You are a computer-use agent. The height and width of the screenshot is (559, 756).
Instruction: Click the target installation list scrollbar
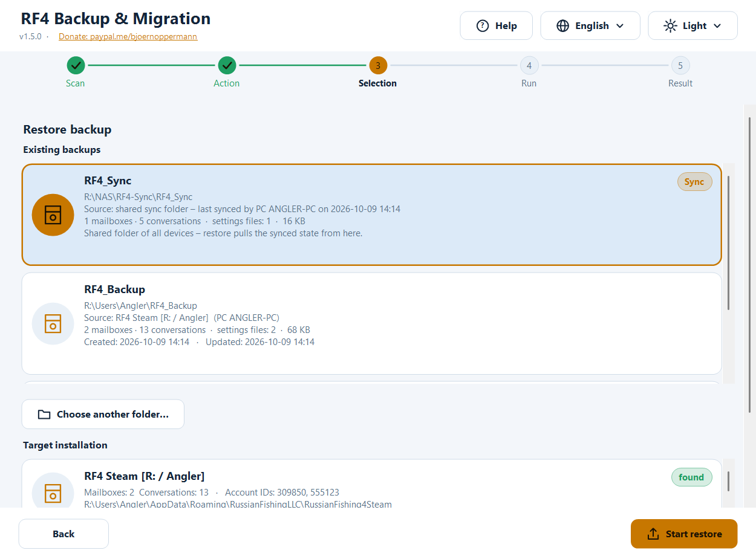pos(728,482)
